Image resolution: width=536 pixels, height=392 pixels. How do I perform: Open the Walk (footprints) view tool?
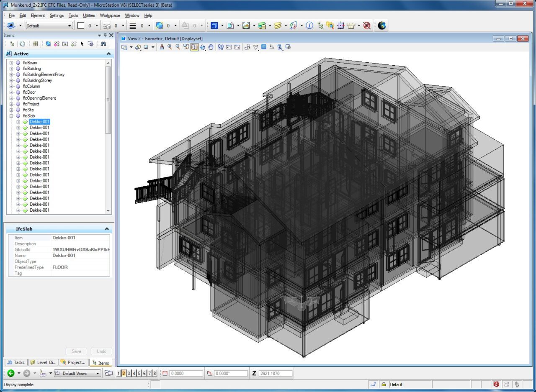pyautogui.click(x=221, y=47)
